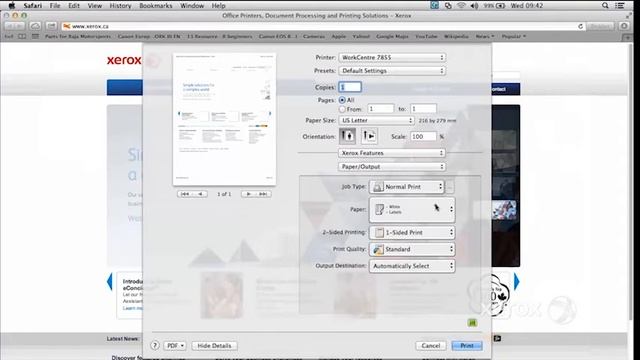Screen dimensions: 640x360
Task: Open the Wikipedia bookmark
Action: click(456, 36)
